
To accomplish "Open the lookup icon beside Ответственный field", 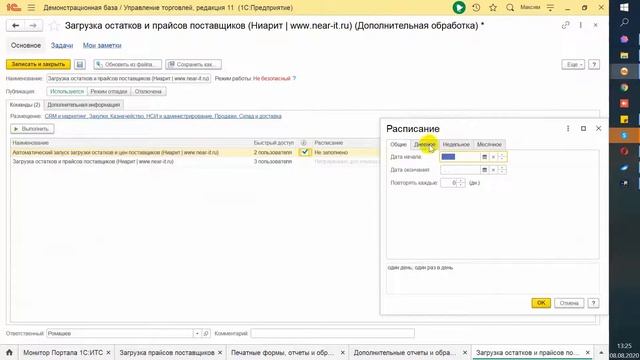I will [x=206, y=333].
